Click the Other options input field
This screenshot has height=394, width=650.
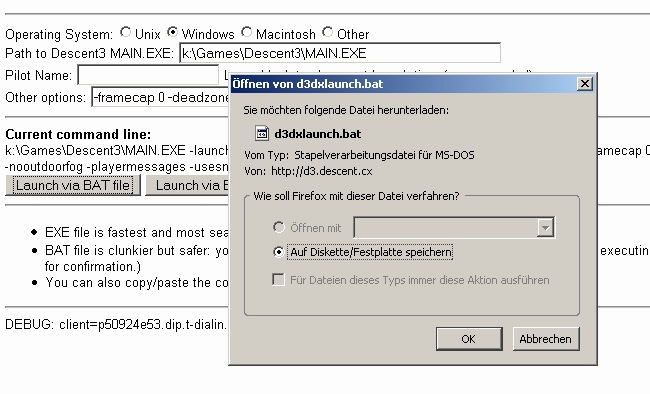(160, 97)
